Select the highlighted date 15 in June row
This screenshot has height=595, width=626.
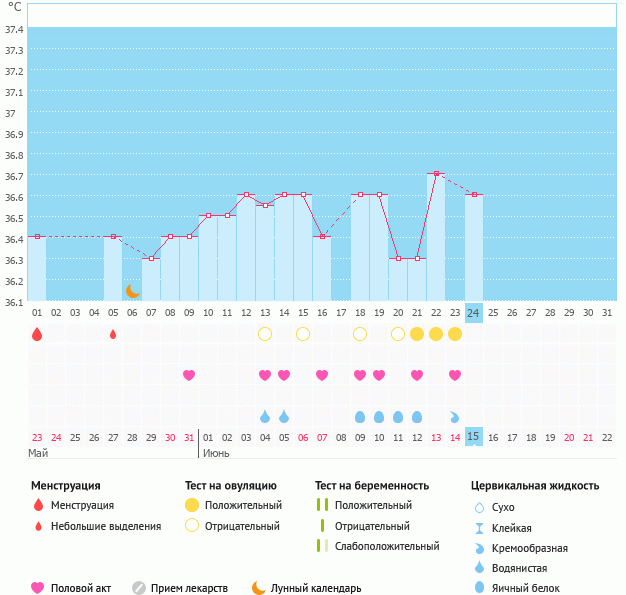click(474, 437)
